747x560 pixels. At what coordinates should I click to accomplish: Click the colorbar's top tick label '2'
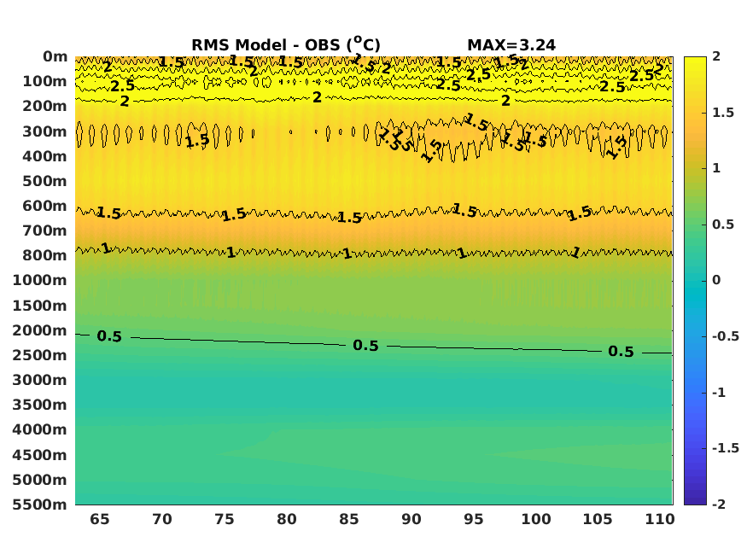pyautogui.click(x=716, y=56)
